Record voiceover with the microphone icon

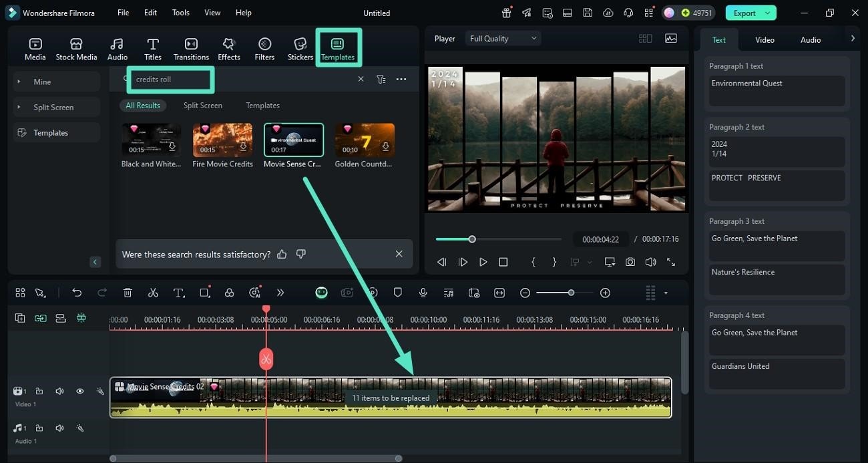pos(423,293)
